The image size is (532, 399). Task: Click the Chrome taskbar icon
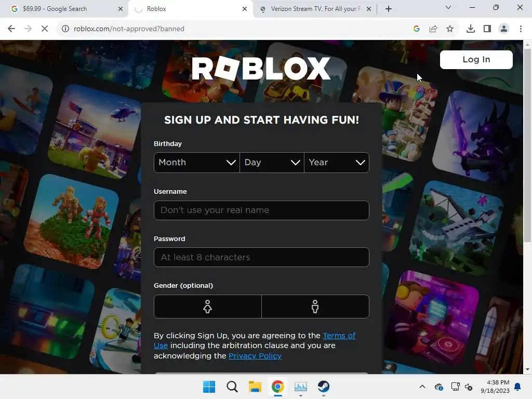(x=277, y=387)
